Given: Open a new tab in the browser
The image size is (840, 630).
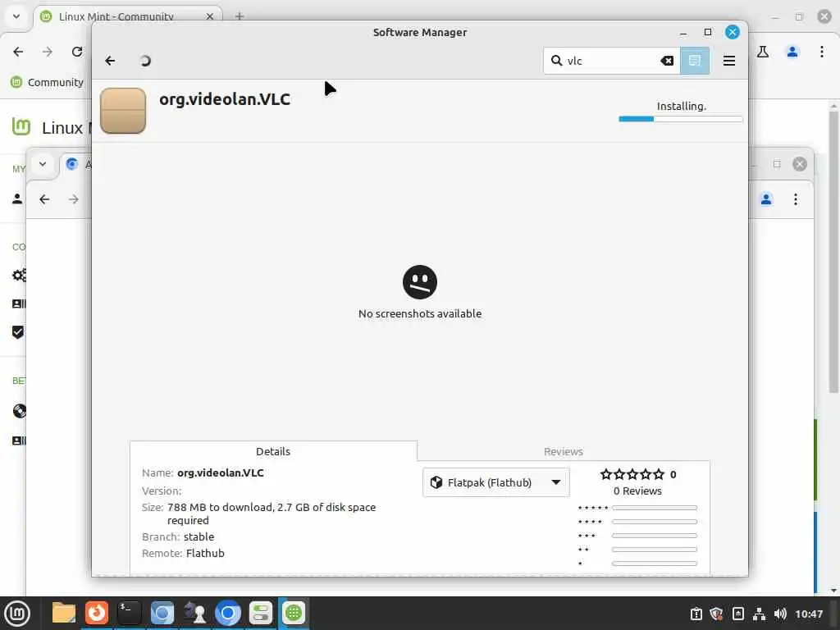Looking at the screenshot, I should pos(240,16).
